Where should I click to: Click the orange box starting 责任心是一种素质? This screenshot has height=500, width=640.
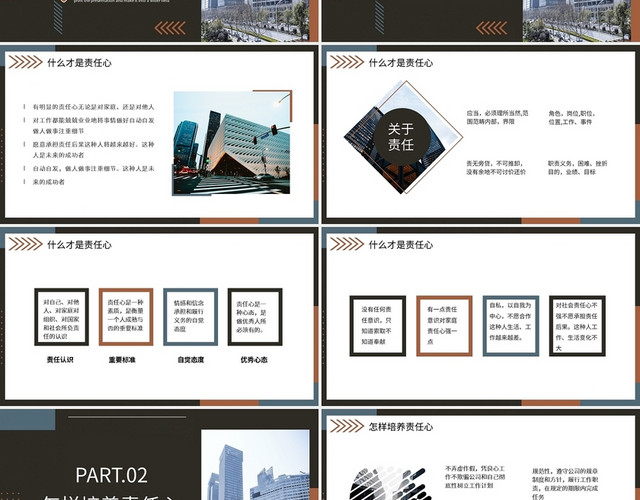tap(126, 317)
